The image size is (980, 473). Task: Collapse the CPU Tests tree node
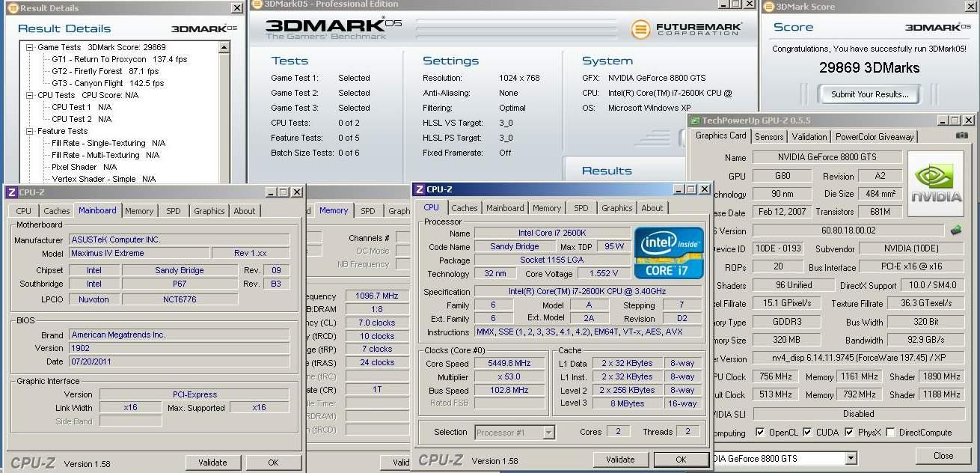tap(30, 95)
